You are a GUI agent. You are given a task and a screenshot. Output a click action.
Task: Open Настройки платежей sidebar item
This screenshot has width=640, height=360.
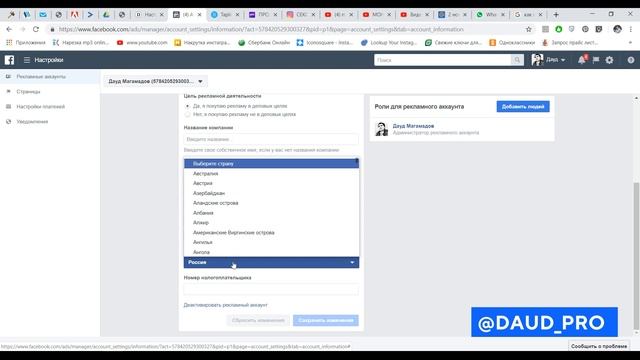pyautogui.click(x=50, y=107)
